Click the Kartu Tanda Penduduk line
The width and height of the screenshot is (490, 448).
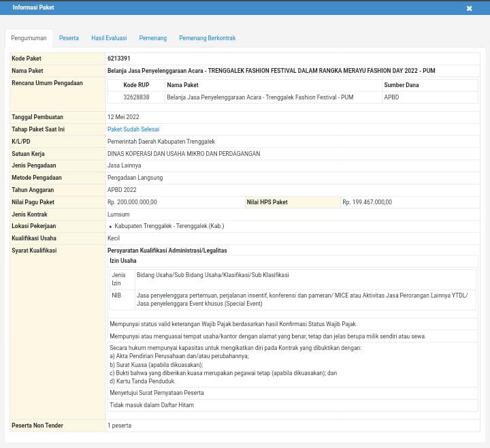(142, 381)
